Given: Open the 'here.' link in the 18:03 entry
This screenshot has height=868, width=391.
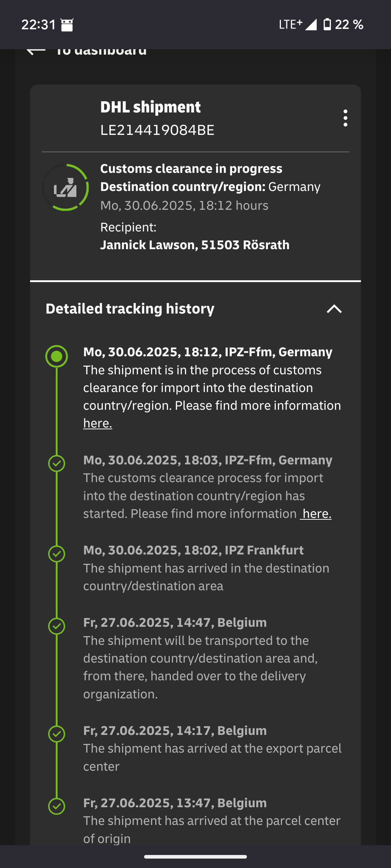Looking at the screenshot, I should [x=316, y=514].
